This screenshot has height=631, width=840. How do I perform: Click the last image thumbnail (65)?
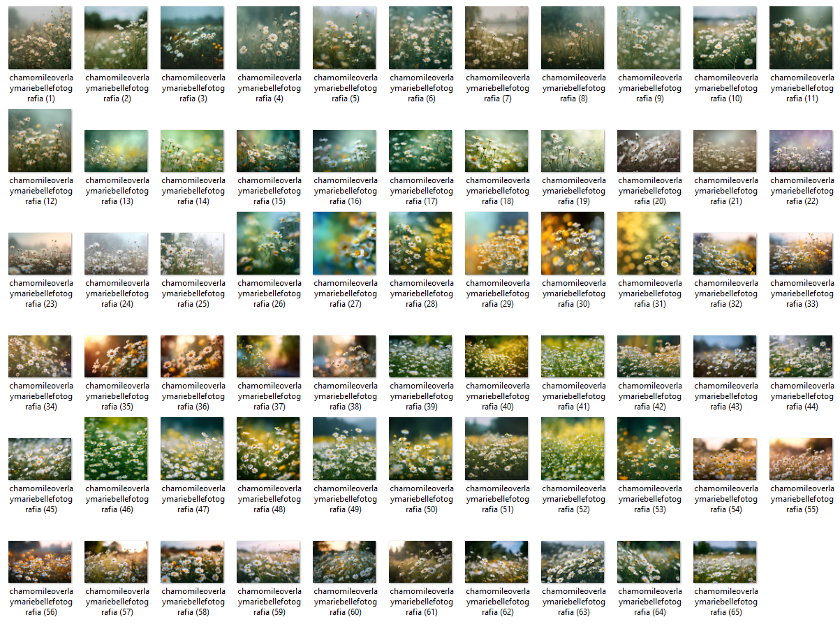[x=725, y=562]
